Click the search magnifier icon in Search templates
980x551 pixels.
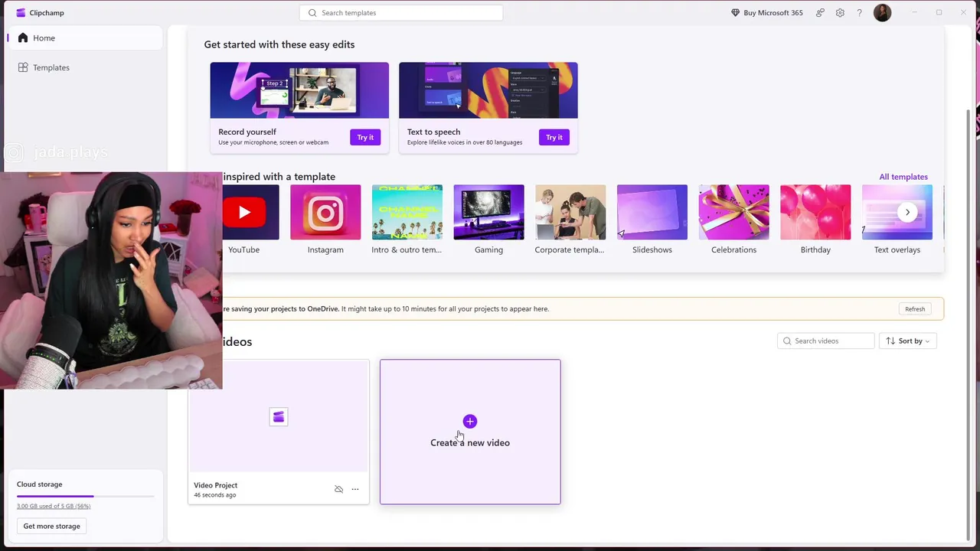[x=312, y=13]
